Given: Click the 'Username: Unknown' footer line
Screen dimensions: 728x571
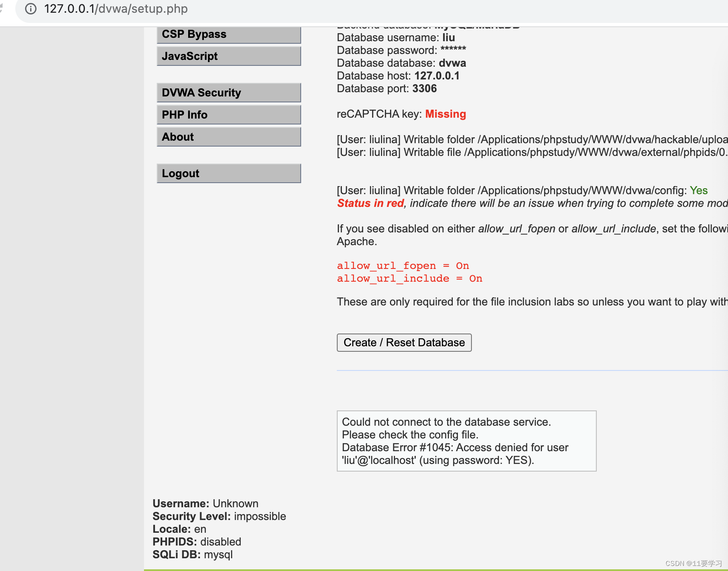Looking at the screenshot, I should (x=206, y=503).
